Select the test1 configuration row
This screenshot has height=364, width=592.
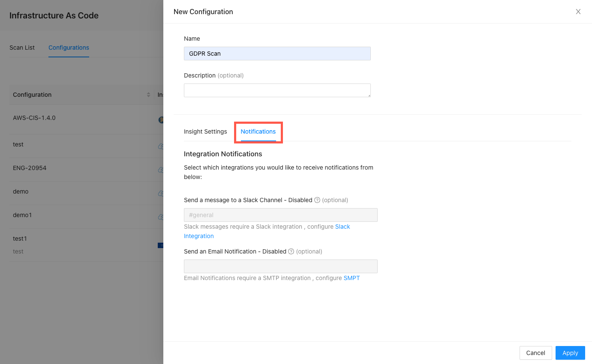[x=86, y=245]
